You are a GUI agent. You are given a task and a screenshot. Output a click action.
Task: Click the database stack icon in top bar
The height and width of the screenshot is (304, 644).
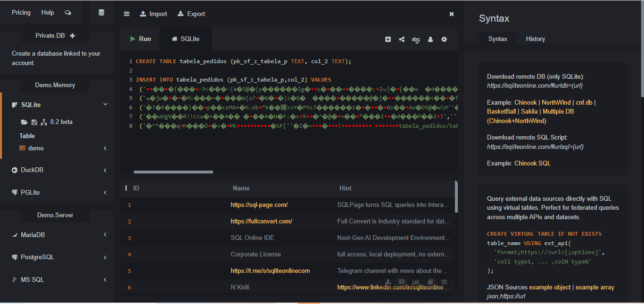[x=101, y=13]
